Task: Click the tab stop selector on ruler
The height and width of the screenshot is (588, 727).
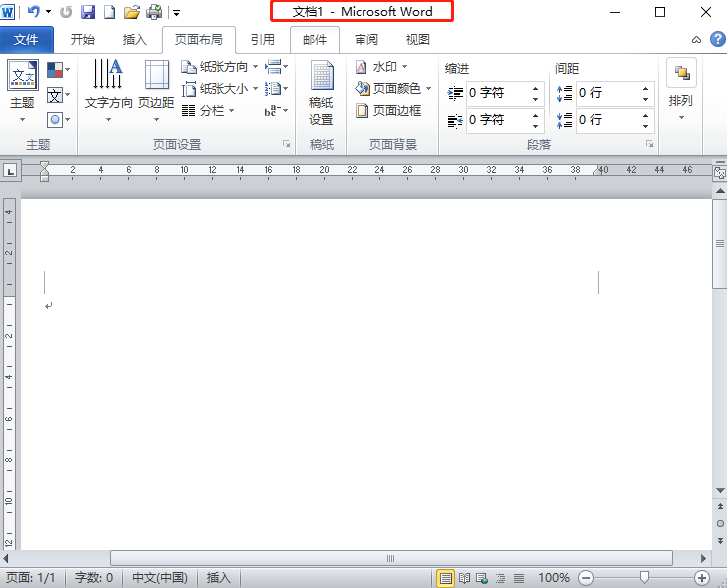Action: click(x=10, y=171)
